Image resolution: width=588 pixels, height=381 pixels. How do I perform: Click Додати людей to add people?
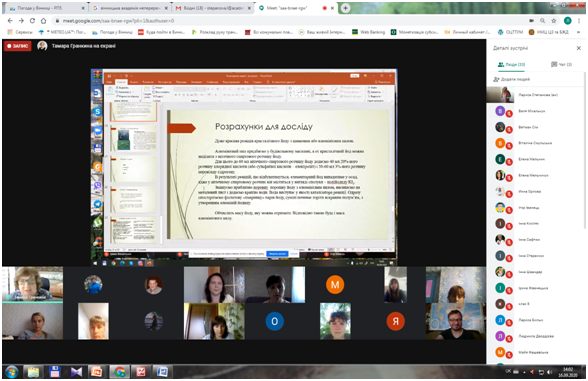[x=512, y=79]
